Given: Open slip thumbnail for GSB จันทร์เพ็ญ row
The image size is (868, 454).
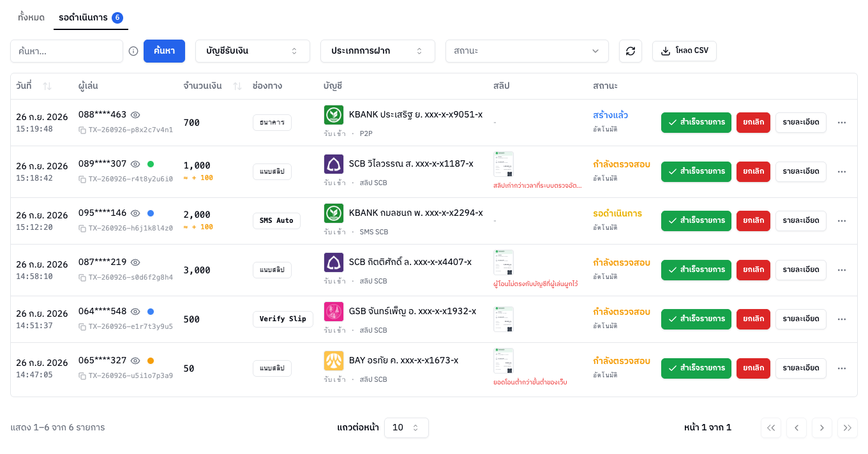Looking at the screenshot, I should [504, 319].
